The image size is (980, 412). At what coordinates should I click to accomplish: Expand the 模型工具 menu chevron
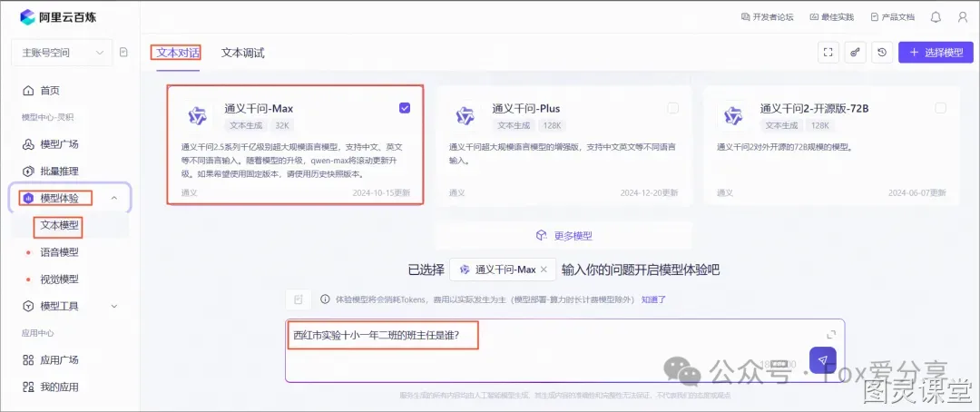coord(113,307)
